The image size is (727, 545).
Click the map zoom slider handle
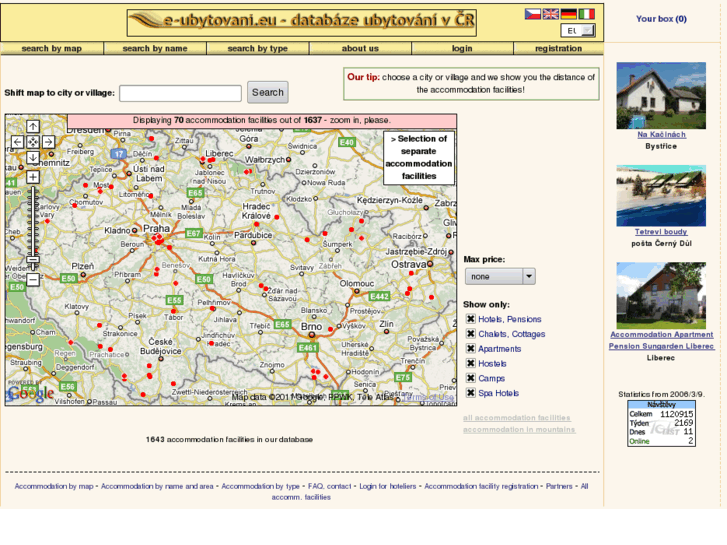[x=33, y=260]
